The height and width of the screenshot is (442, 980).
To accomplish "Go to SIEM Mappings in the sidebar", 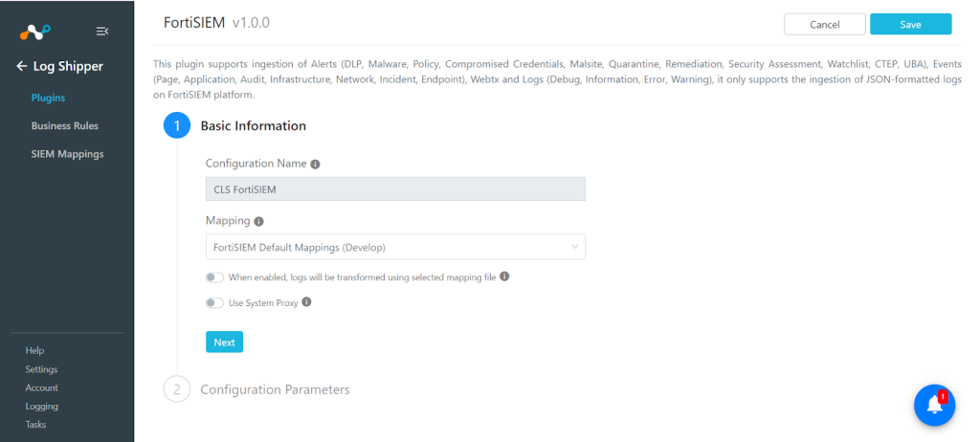I will [68, 154].
